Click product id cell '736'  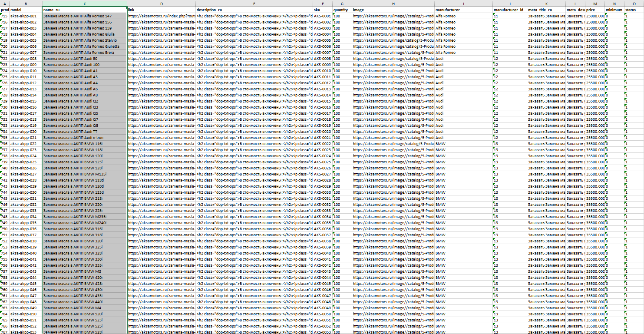[4, 143]
